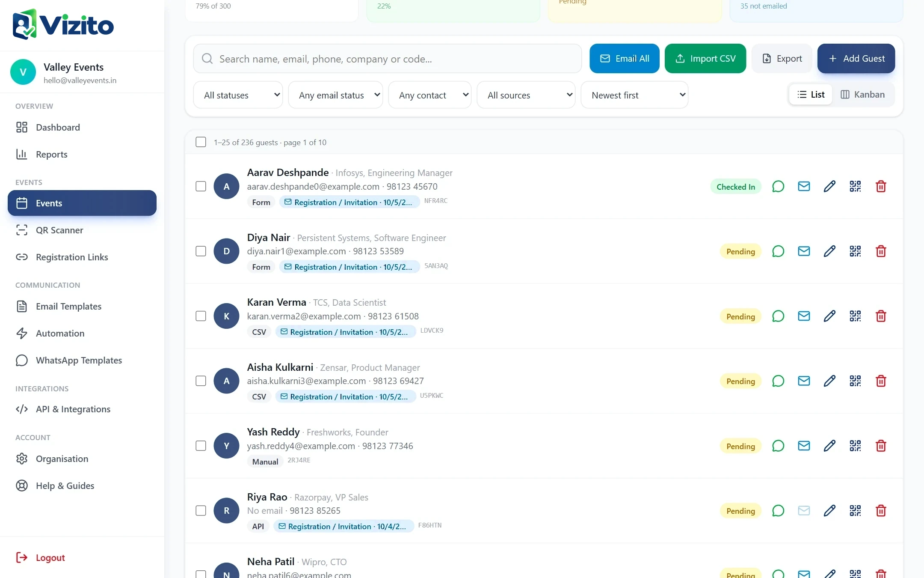Open the Any email status dropdown
Viewport: 924px width, 578px height.
tap(335, 95)
